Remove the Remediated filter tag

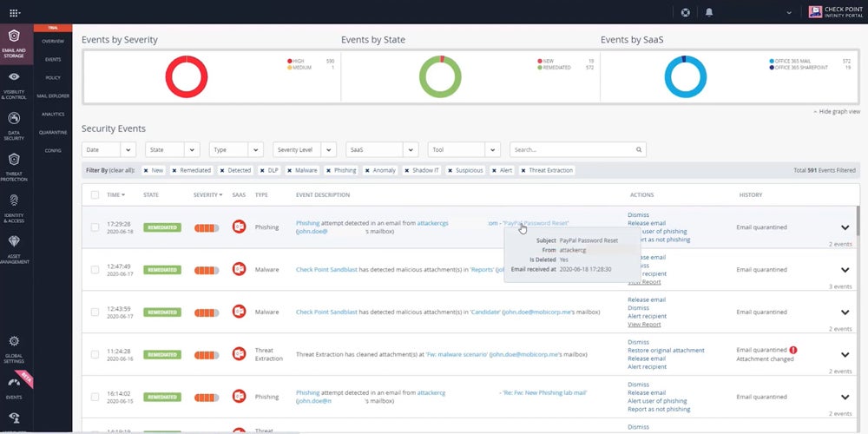click(174, 170)
